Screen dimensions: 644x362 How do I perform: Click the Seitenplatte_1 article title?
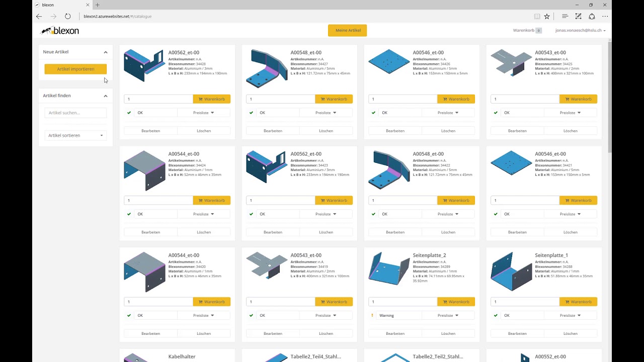pos(551,255)
